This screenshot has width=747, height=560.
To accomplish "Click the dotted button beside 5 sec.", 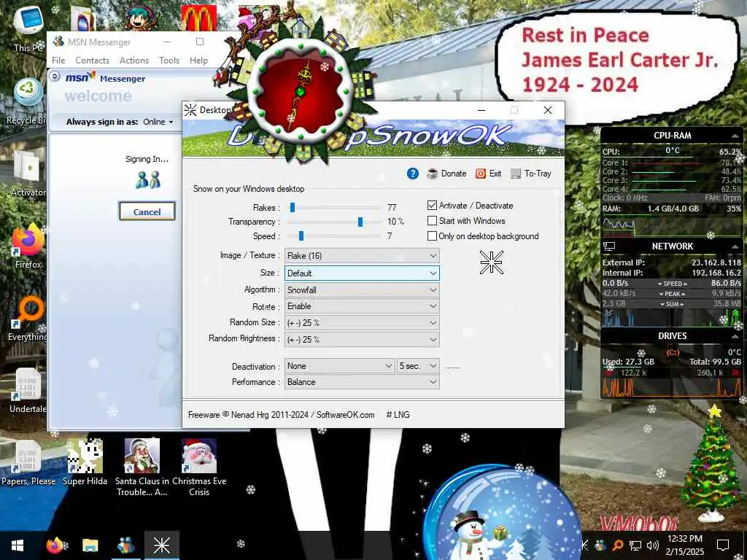I will click(x=452, y=367).
